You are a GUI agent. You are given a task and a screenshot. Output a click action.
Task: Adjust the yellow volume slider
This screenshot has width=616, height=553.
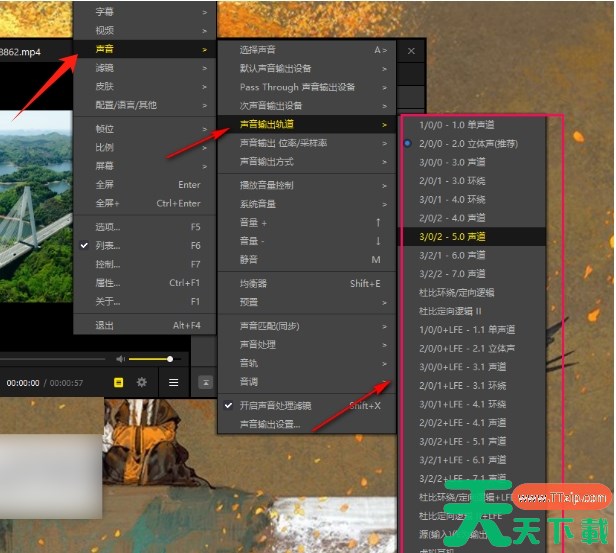[155, 359]
